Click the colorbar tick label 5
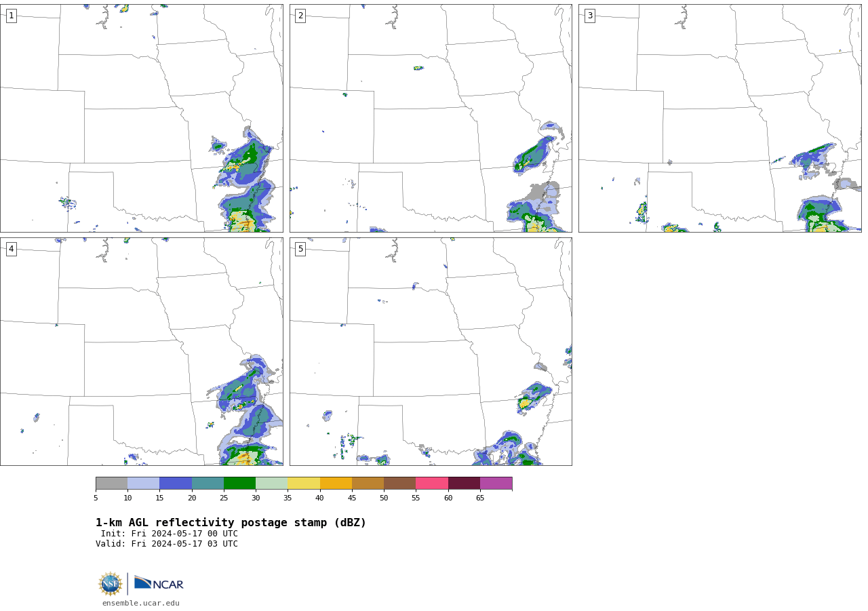The image size is (868, 611). coord(96,498)
